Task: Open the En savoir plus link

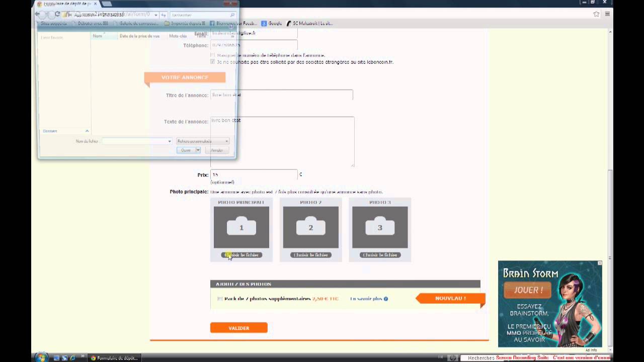Action: pyautogui.click(x=366, y=299)
